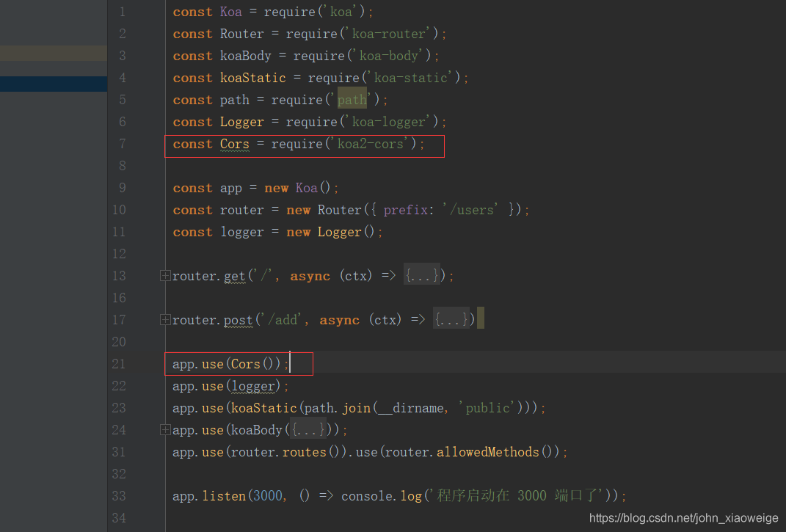Select the brown highlighted sidebar row

(53, 54)
